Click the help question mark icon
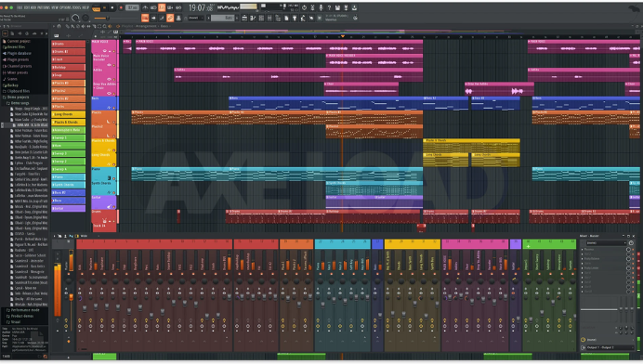 329,7
